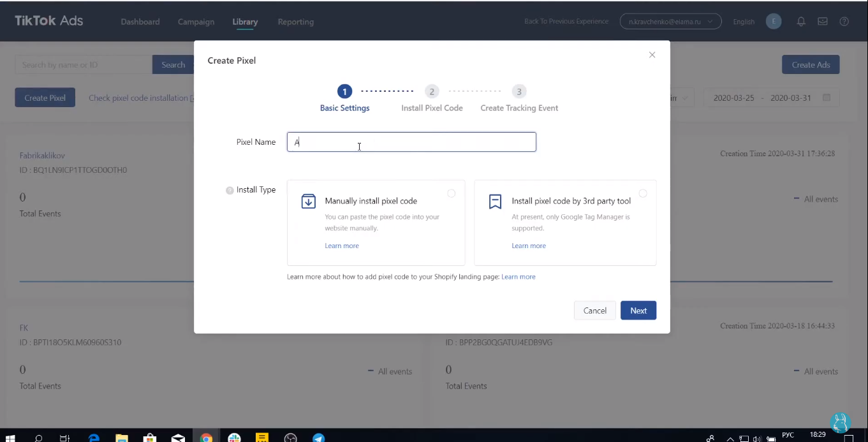Click the help question mark icon
868x442 pixels.
pos(844,22)
